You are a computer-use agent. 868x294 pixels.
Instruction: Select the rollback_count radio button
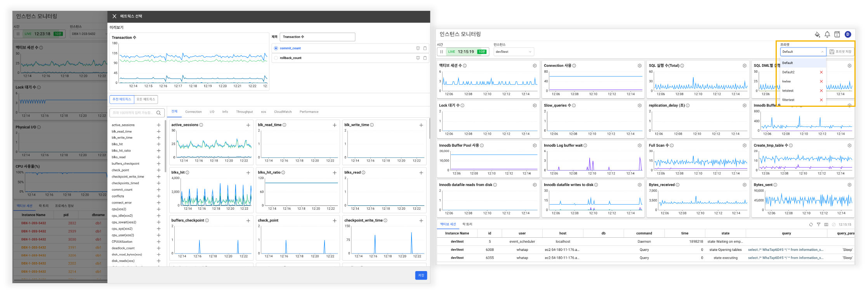pyautogui.click(x=276, y=58)
